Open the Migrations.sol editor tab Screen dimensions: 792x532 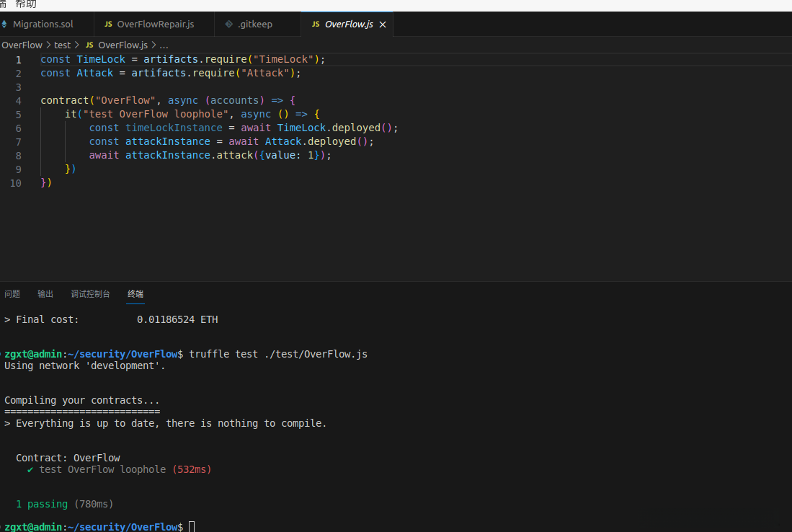pyautogui.click(x=43, y=25)
